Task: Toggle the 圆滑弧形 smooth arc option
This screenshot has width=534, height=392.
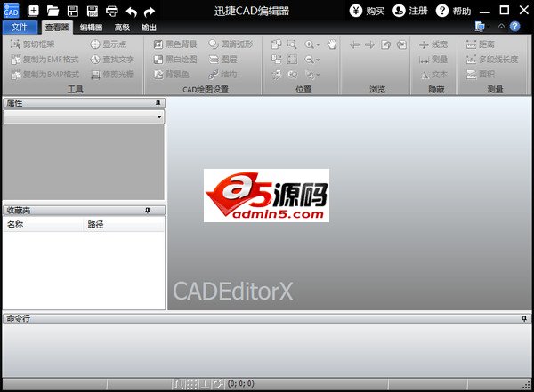Action: click(x=231, y=44)
